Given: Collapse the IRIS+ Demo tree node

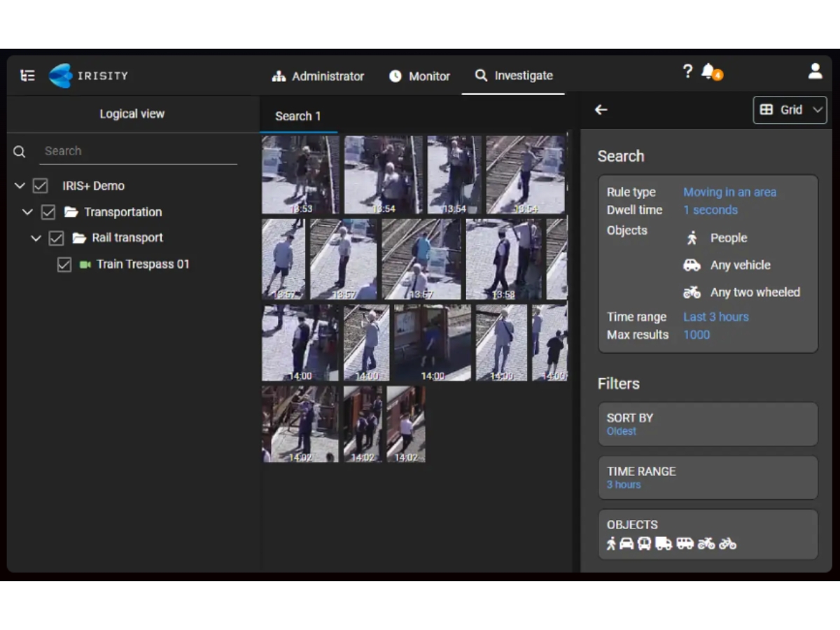Looking at the screenshot, I should click(x=20, y=186).
